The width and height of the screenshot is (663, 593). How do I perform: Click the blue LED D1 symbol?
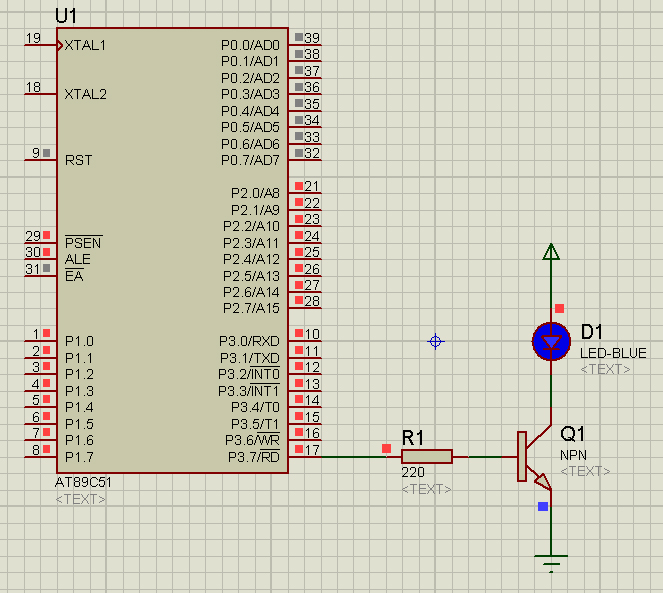pos(551,341)
